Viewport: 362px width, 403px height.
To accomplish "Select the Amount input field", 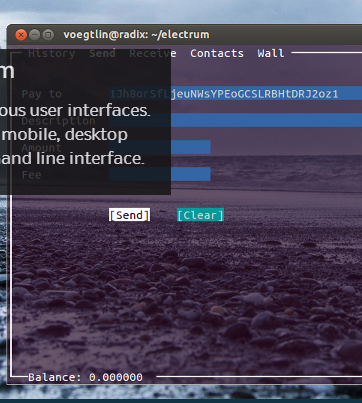I will click(160, 147).
